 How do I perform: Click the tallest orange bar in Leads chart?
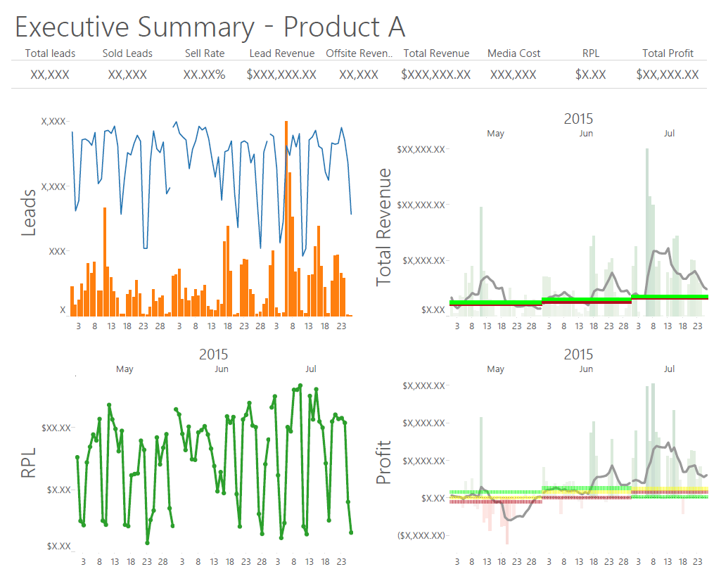(x=286, y=218)
